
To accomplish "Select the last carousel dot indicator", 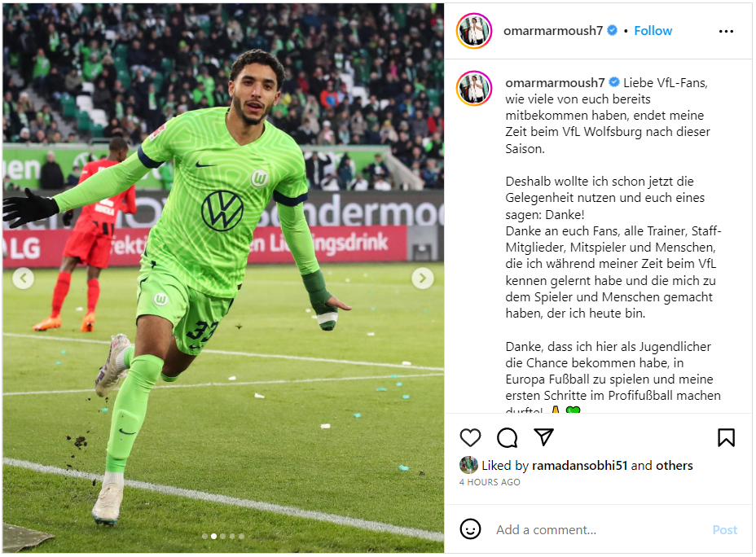I will tap(242, 536).
